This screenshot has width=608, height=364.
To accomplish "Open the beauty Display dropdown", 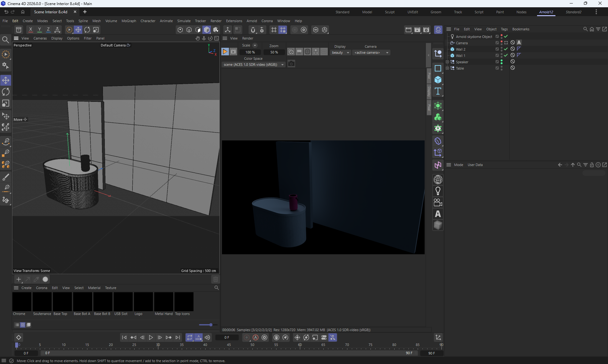I will [340, 52].
